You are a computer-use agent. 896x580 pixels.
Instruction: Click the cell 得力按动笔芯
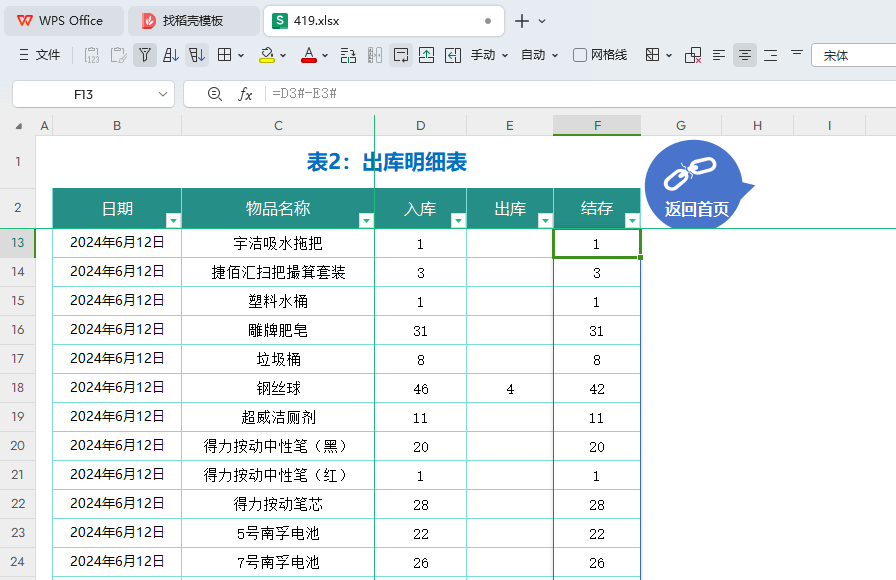pyautogui.click(x=278, y=505)
